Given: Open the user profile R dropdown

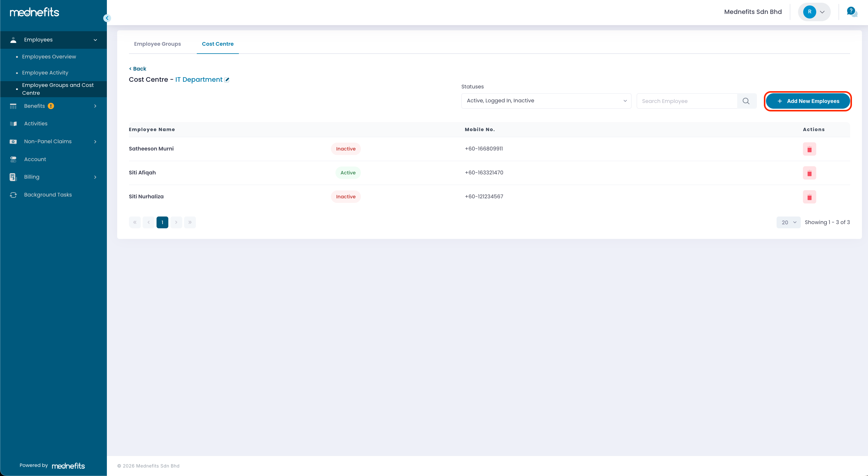Looking at the screenshot, I should pos(814,12).
